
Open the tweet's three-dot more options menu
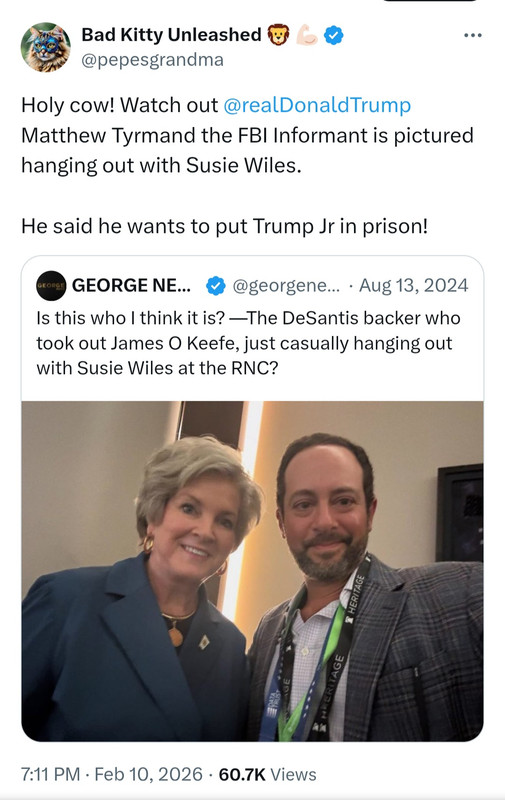coord(472,35)
